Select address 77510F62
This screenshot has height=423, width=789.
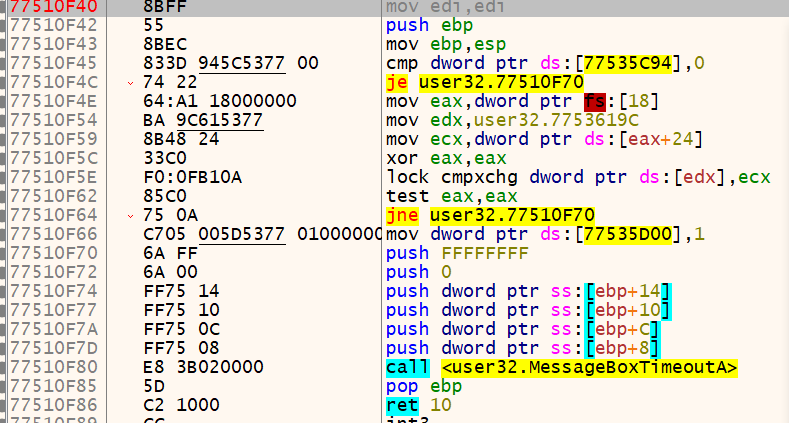(54, 196)
